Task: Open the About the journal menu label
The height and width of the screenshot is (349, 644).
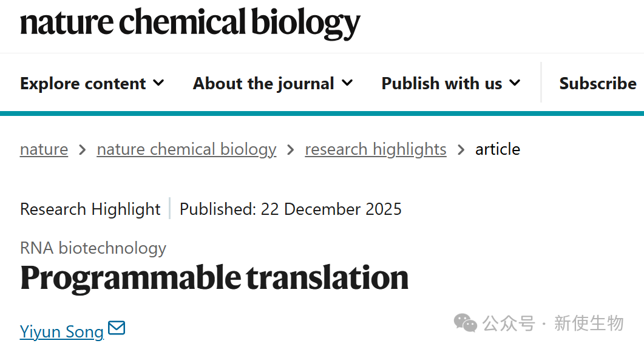Action: click(x=263, y=83)
